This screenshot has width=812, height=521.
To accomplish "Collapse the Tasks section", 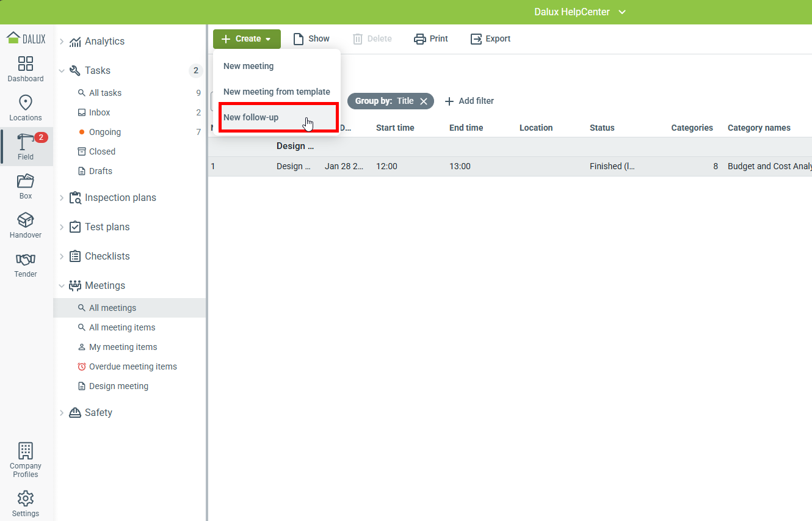I will (x=62, y=71).
